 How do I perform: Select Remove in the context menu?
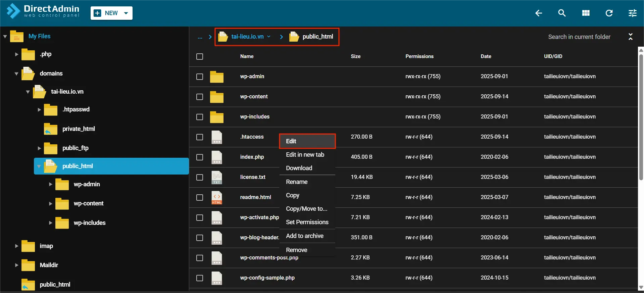coord(307,250)
